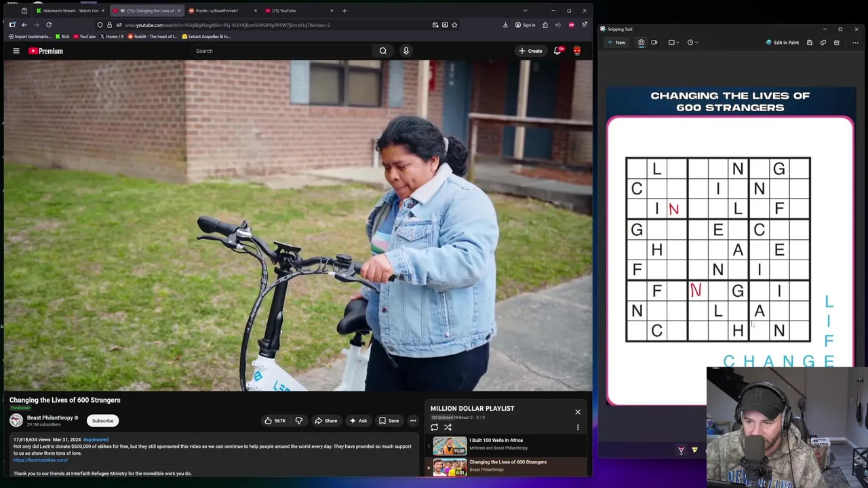Open the lectricebikes.com link
The width and height of the screenshot is (868, 488).
click(x=41, y=460)
